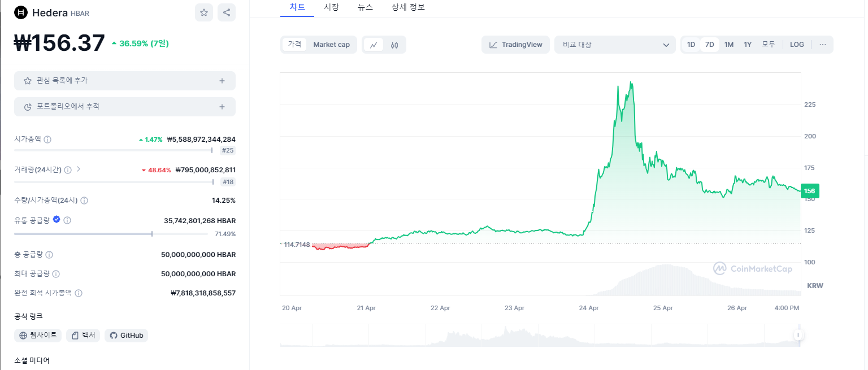Toggle the 가격 price display mode
The height and width of the screenshot is (370, 868).
[294, 44]
